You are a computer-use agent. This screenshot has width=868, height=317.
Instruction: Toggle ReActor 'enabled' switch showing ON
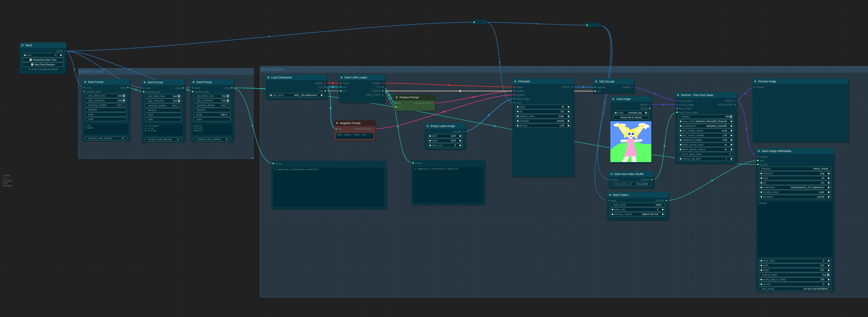[x=730, y=117]
